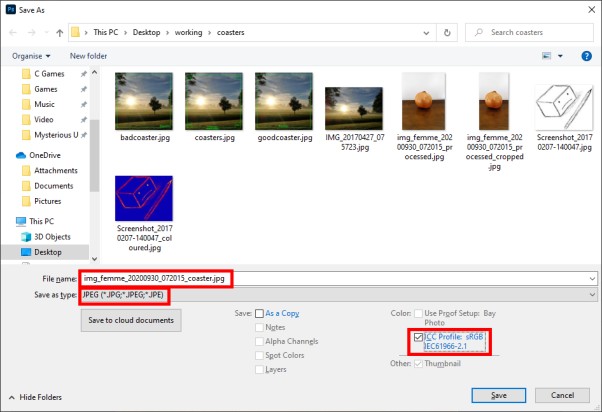The height and width of the screenshot is (412, 602).
Task: Select Music folder in the sidebar
Action: coord(44,104)
